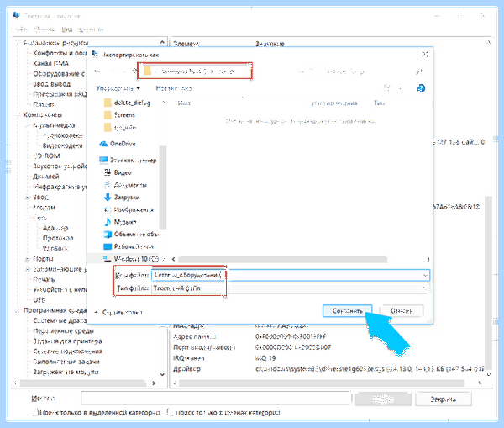Go up one folder level using the up arrow
The height and width of the screenshot is (428, 504).
coord(134,71)
